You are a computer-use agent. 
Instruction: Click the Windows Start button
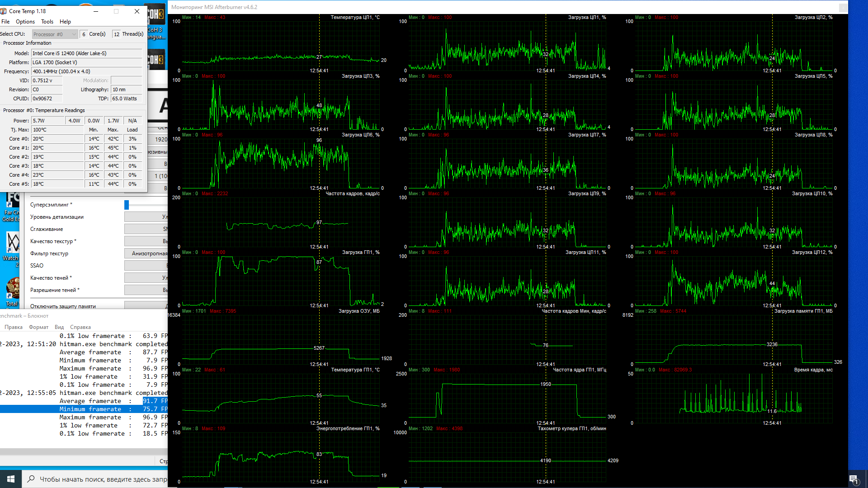11,479
